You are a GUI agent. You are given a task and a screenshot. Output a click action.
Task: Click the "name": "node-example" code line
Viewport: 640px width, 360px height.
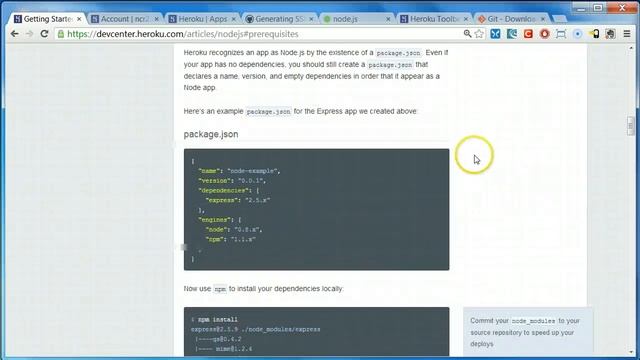[239, 171]
